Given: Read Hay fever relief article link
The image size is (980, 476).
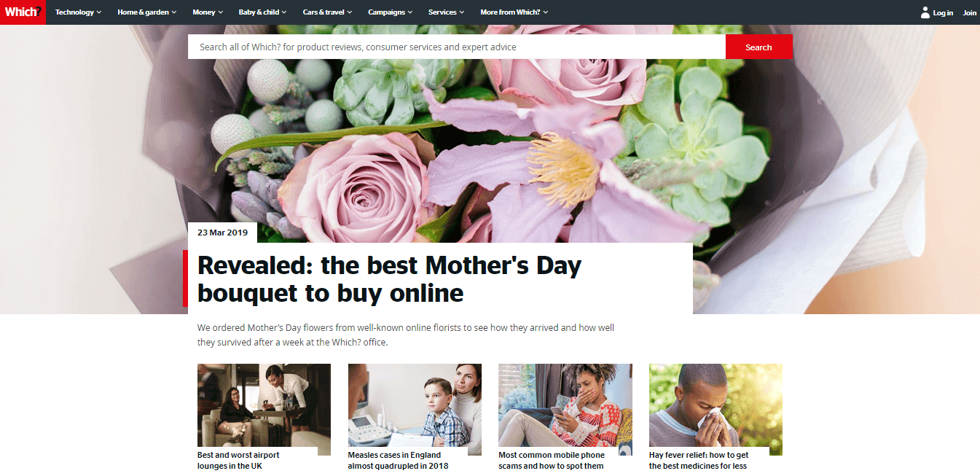Looking at the screenshot, I should 699,460.
